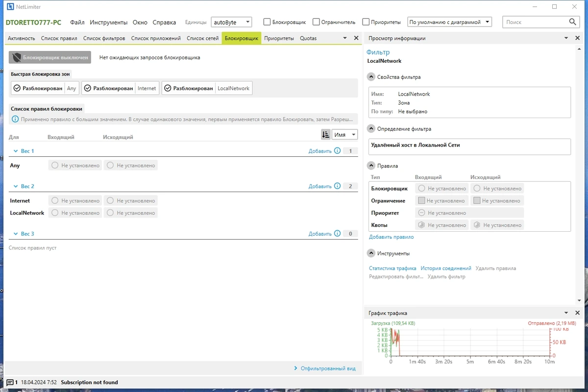Select incoming Не установлено radio for Any

point(75,166)
